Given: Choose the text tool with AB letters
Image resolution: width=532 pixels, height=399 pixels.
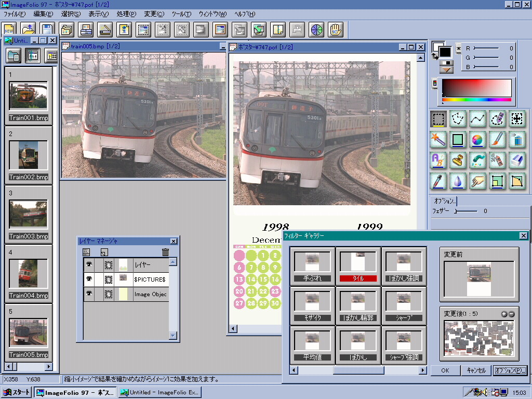Looking at the screenshot, I should click(x=438, y=160).
